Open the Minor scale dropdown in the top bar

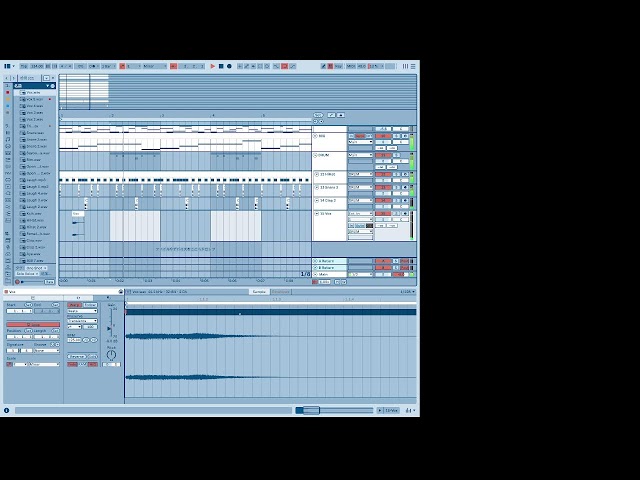[154, 66]
